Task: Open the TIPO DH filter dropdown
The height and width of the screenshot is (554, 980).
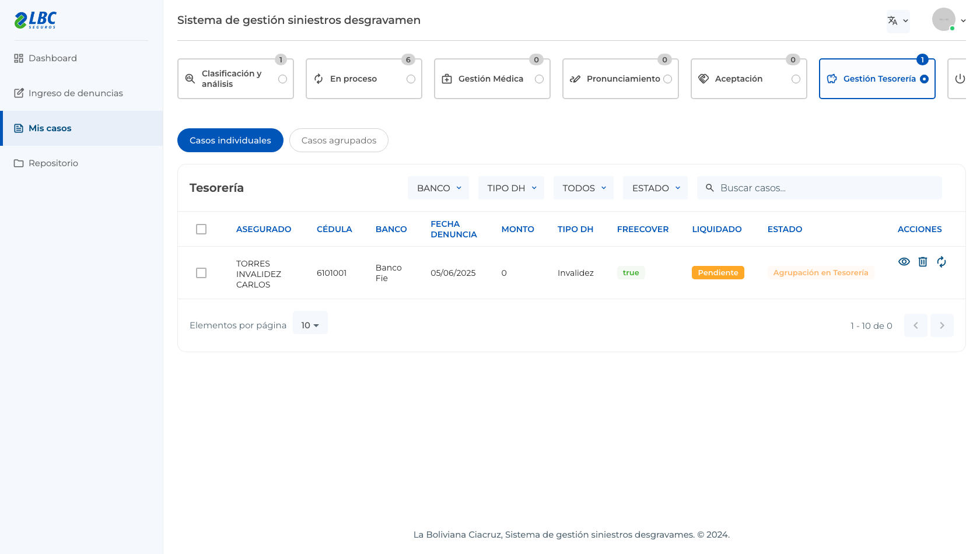Action: click(x=511, y=188)
